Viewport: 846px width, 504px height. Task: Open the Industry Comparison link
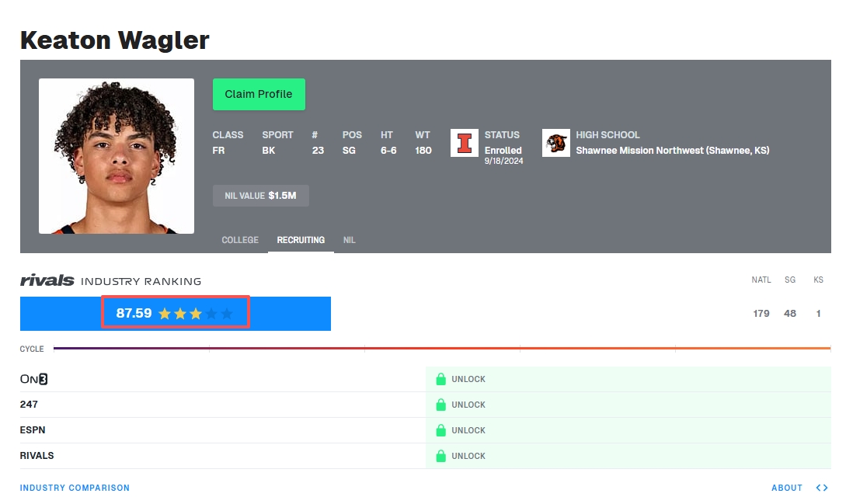pyautogui.click(x=75, y=488)
